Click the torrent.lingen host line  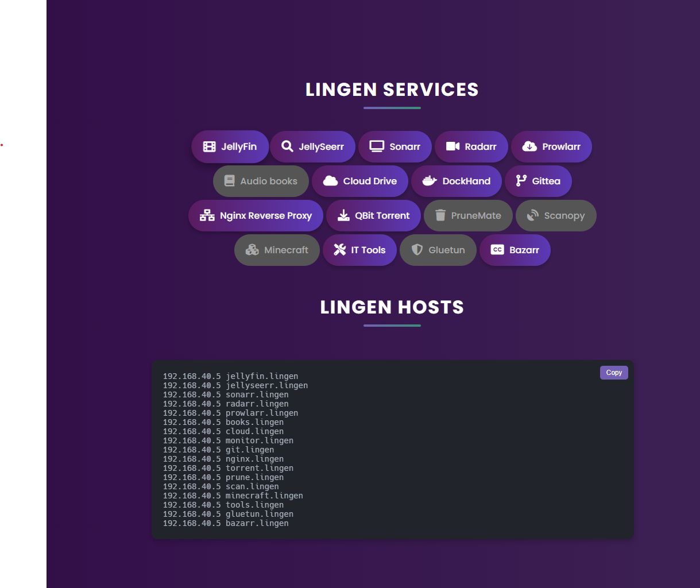(x=228, y=468)
